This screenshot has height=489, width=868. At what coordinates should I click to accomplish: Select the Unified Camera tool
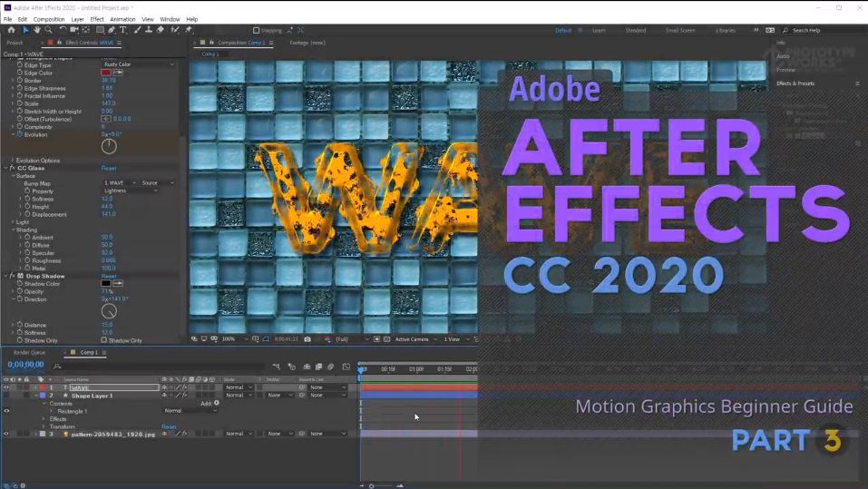coord(73,30)
